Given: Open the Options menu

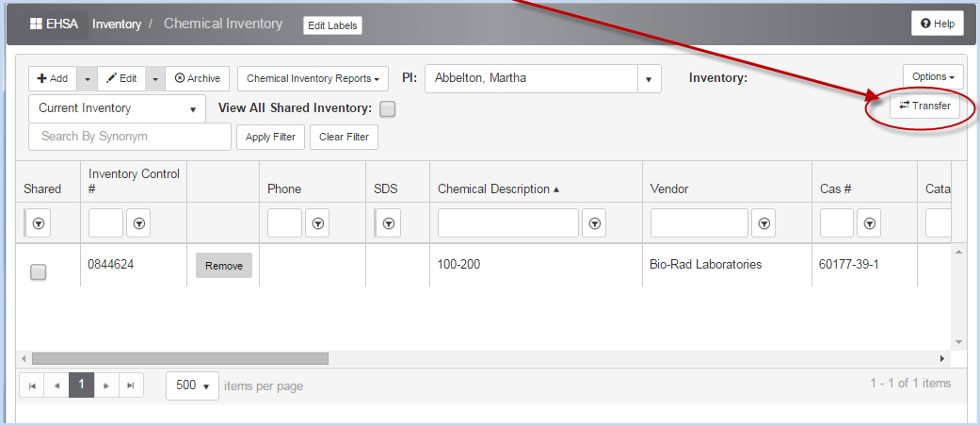Looking at the screenshot, I should click(x=933, y=76).
